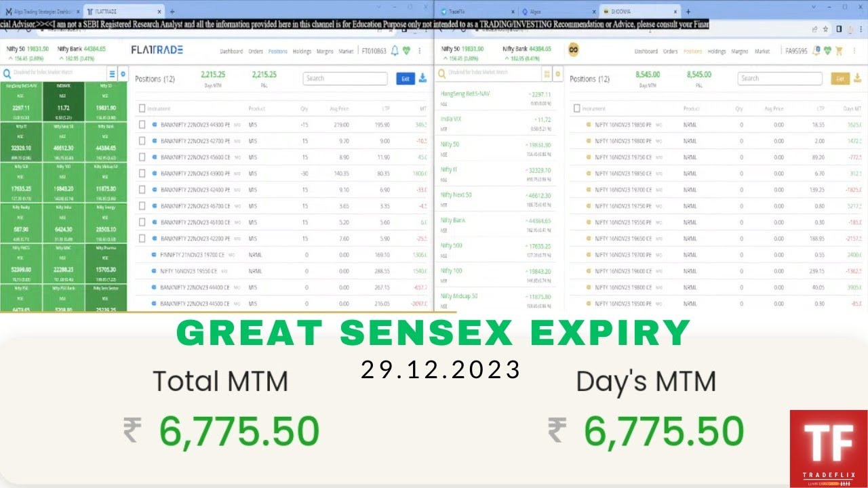Open Flattrade Orders menu
Viewport: 868px width, 488px height.
256,52
